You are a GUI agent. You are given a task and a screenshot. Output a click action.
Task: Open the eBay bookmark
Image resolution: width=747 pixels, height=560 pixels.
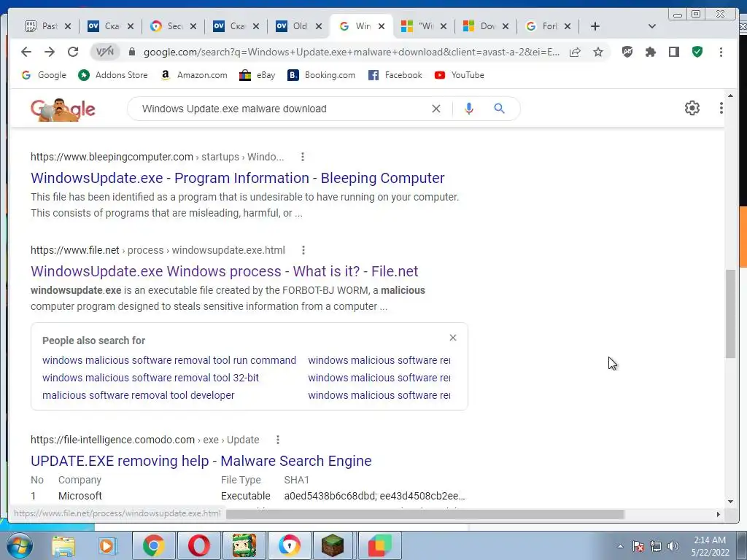pyautogui.click(x=258, y=75)
